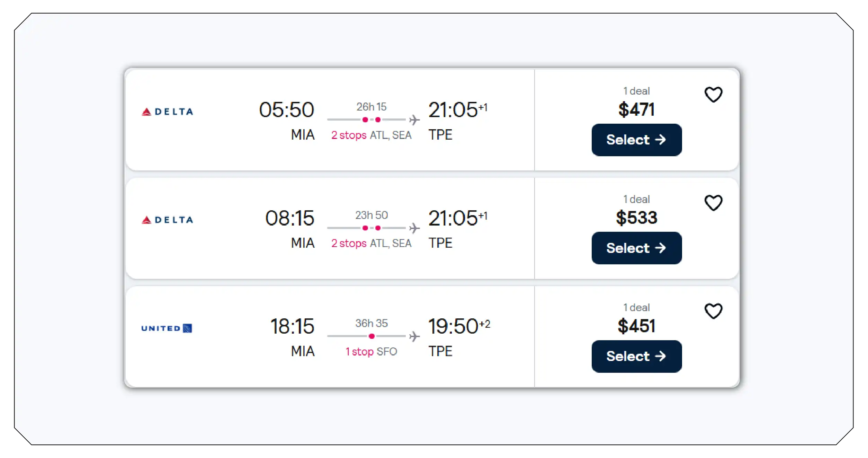Select the $451 United flight
Image resolution: width=868 pixels, height=458 pixels.
636,356
